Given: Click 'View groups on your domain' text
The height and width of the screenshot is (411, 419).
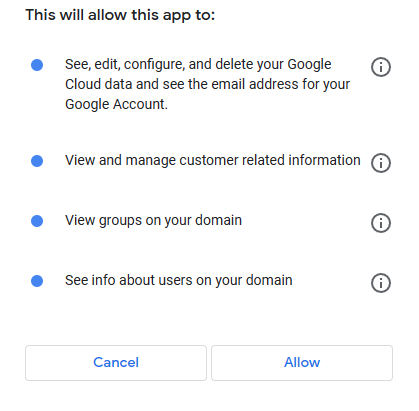Looking at the screenshot, I should [153, 220].
